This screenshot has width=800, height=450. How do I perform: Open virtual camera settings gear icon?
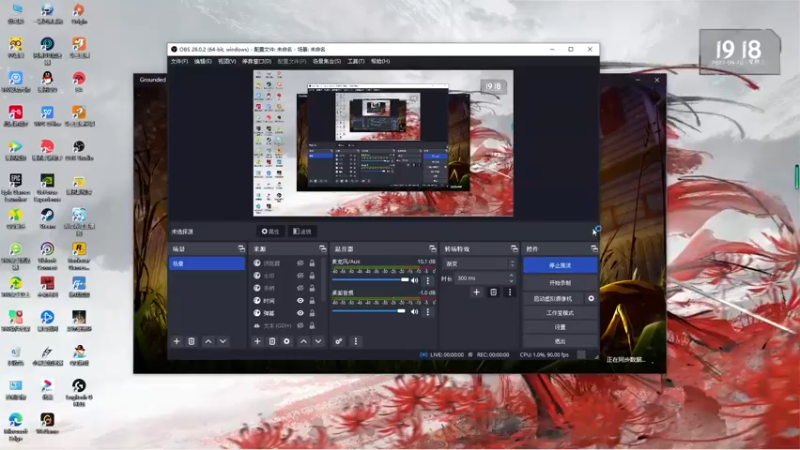(591, 298)
